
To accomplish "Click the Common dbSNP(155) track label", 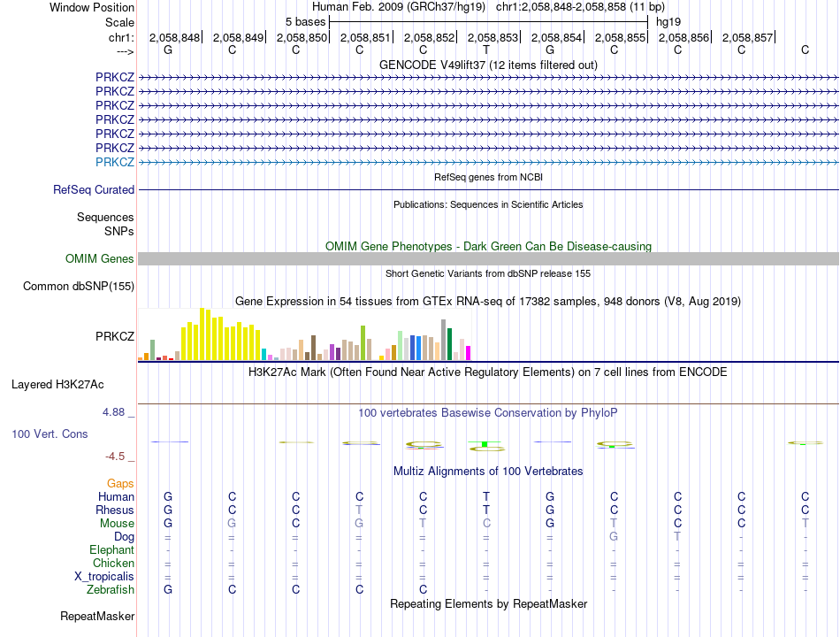I will pos(79,287).
